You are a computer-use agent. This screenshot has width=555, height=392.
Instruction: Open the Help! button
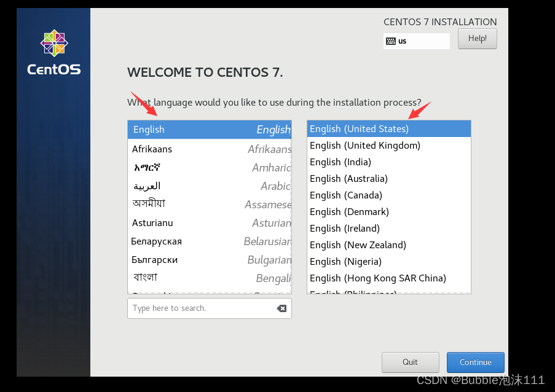click(x=477, y=39)
